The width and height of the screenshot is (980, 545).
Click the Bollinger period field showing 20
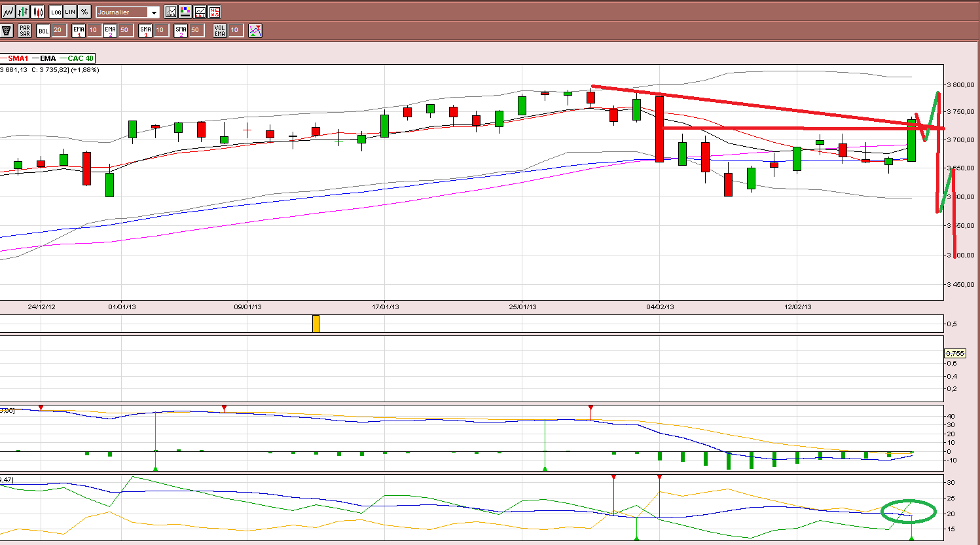(58, 30)
